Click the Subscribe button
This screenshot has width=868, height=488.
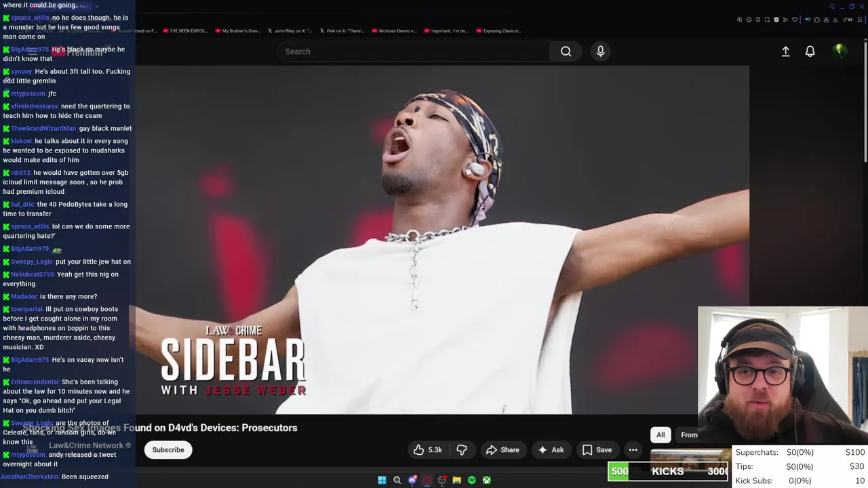pos(168,450)
